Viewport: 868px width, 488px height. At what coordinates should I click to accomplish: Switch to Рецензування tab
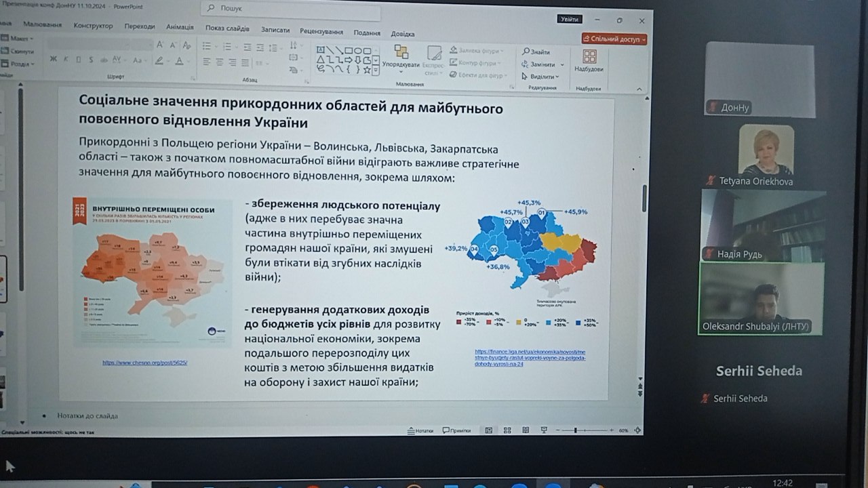[x=322, y=31]
